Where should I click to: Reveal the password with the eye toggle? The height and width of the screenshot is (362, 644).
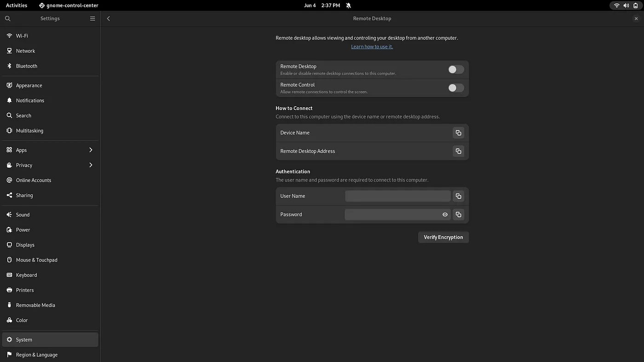click(x=444, y=214)
